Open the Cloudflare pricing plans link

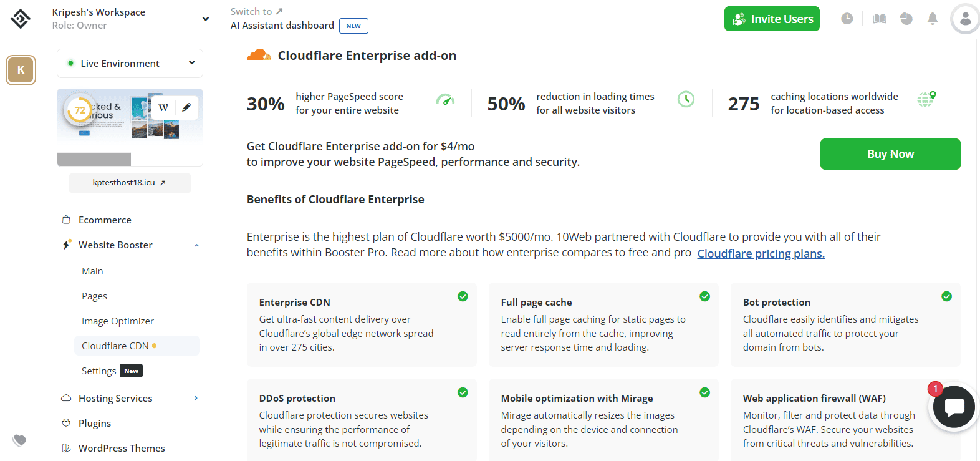(761, 253)
